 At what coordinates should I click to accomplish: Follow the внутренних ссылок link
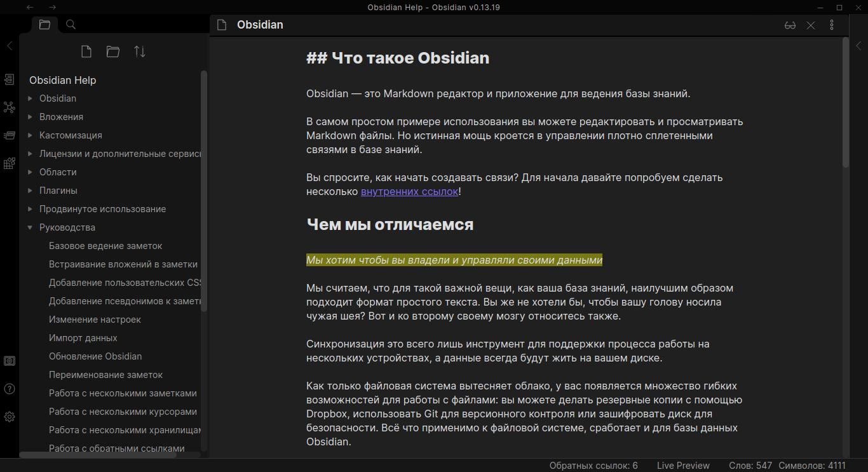point(409,191)
